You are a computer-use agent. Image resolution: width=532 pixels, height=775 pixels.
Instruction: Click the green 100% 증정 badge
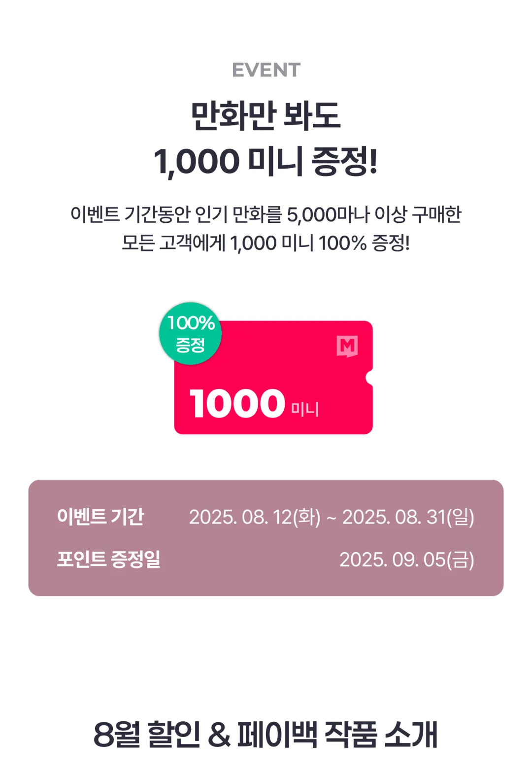pos(190,334)
